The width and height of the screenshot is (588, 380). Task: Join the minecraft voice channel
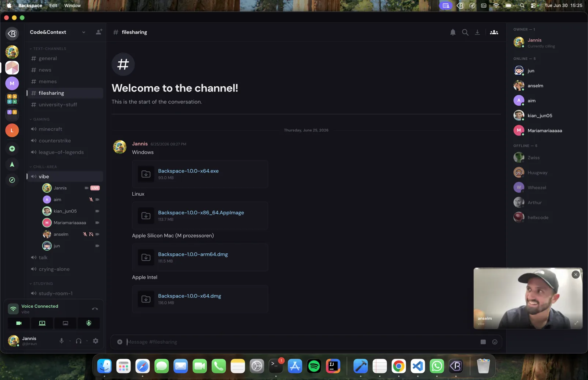point(65,129)
